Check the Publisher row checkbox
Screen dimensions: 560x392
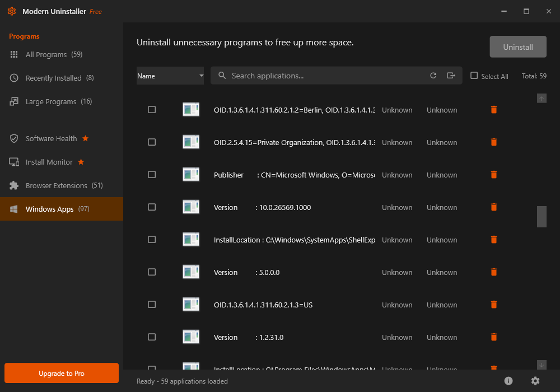[x=152, y=175]
